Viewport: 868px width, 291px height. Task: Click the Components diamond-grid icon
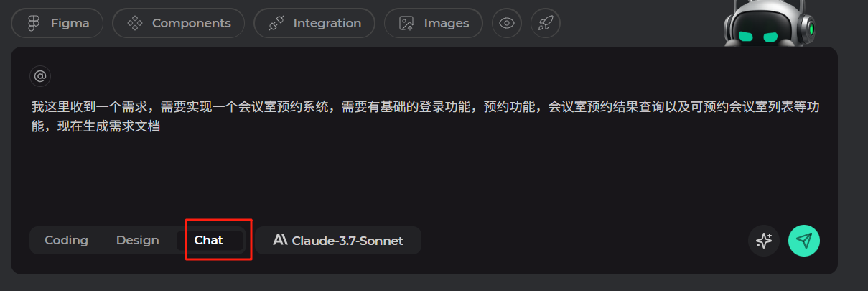tap(134, 23)
